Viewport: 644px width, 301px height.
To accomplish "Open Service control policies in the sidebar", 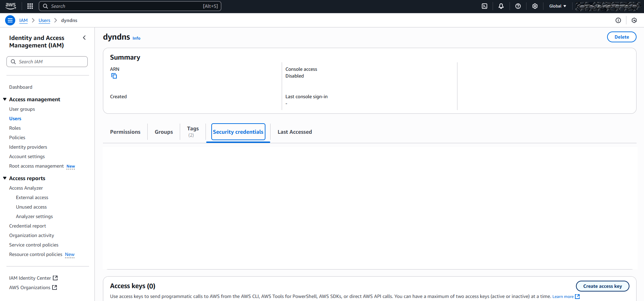I will pyautogui.click(x=34, y=245).
